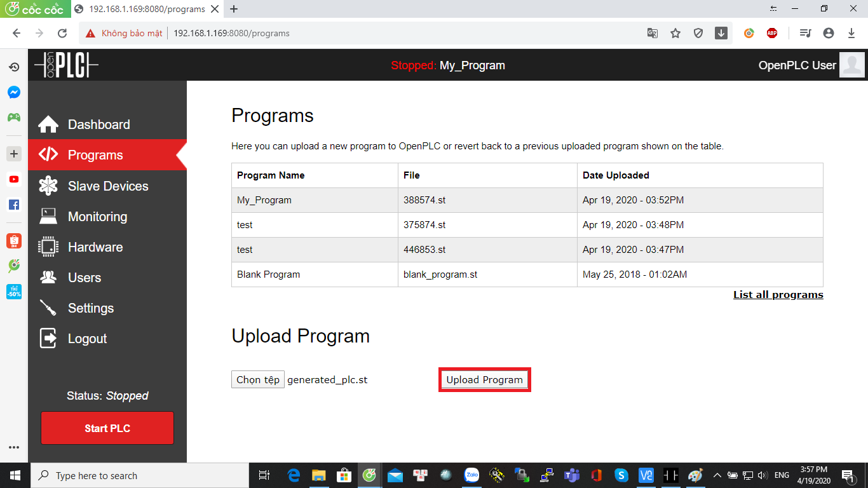
Task: Click the Start PLC button
Action: (107, 428)
